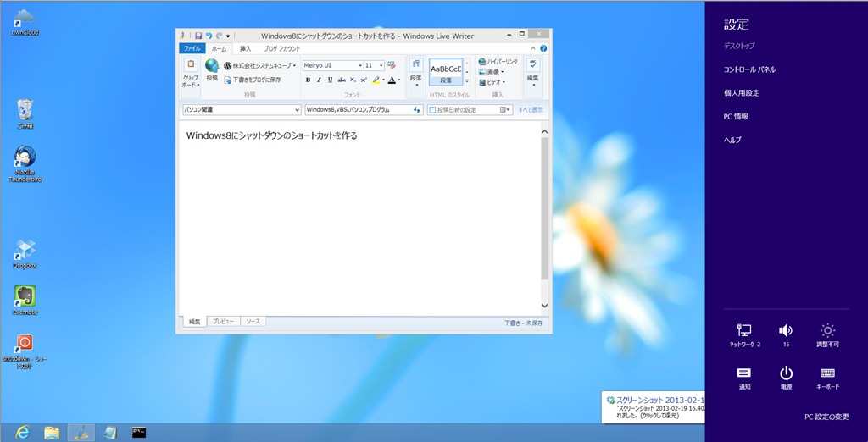Screen dimensions: 868x442
Task: Click the tag refresh arrows icon
Action: coord(417,109)
